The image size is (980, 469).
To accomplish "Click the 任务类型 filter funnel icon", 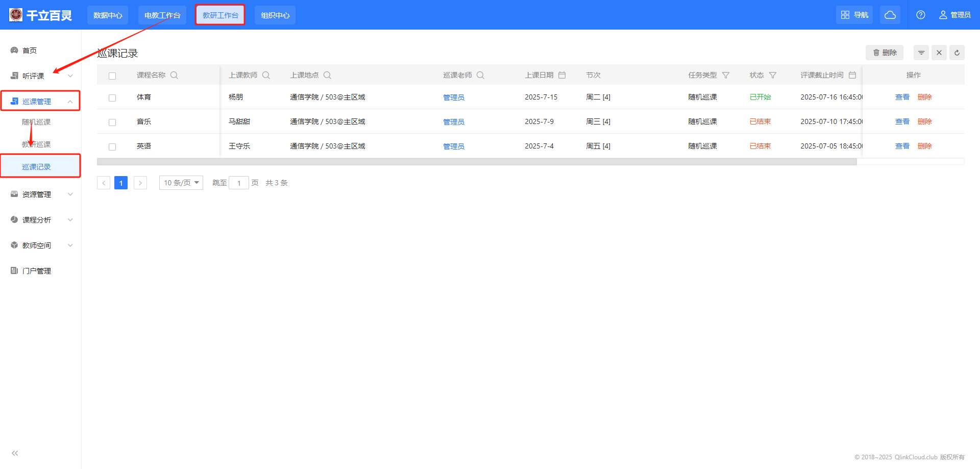I will point(726,75).
